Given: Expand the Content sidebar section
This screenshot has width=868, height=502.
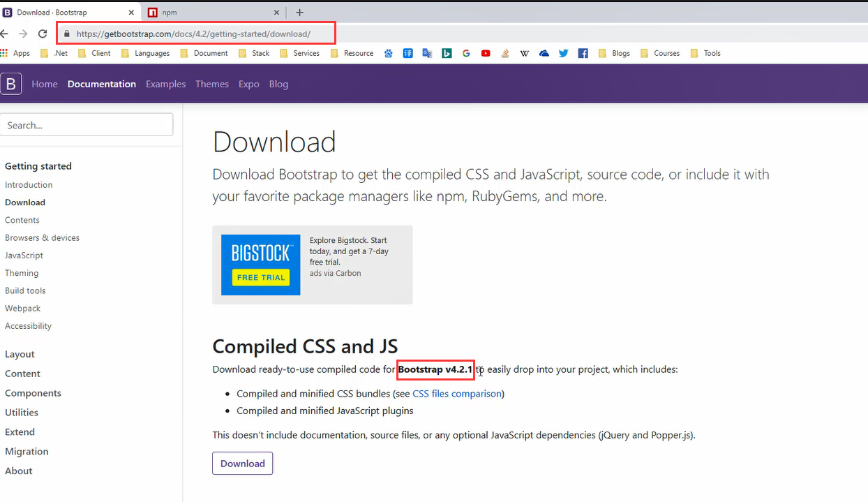Looking at the screenshot, I should point(23,374).
